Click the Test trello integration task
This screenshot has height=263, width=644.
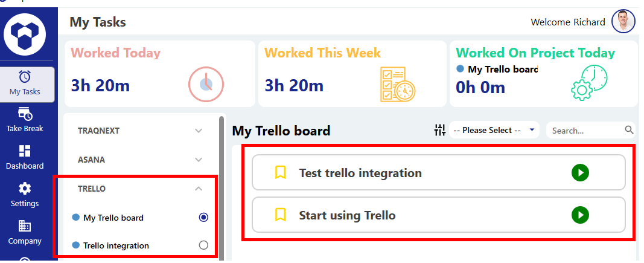pos(360,173)
